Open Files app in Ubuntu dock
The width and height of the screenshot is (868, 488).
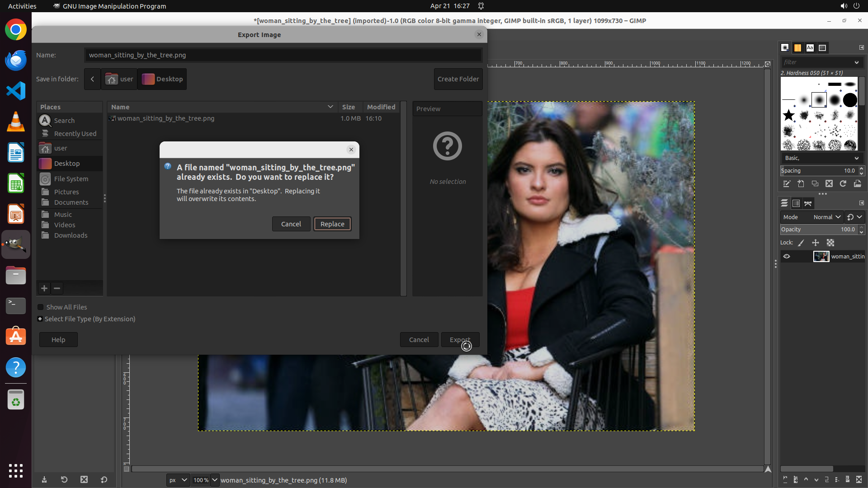[16, 275]
